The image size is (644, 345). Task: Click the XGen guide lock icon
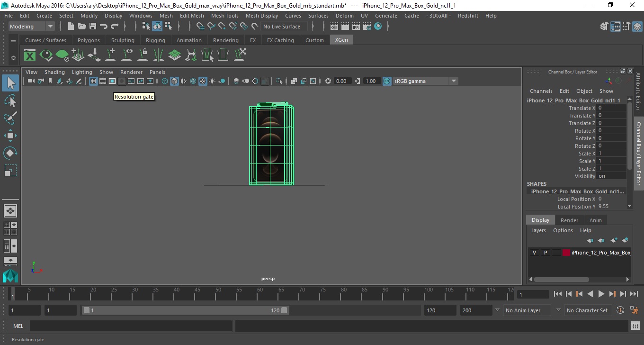tap(143, 55)
